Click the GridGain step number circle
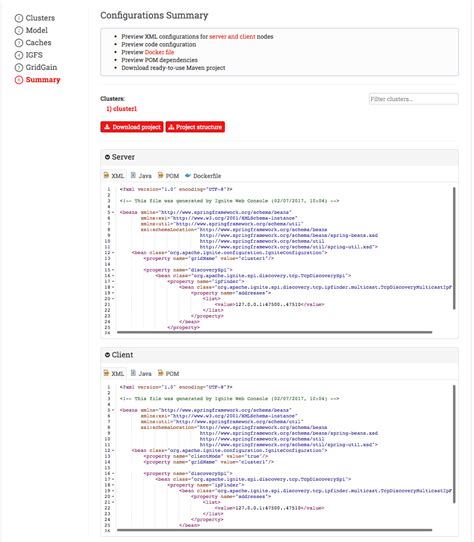Screen dimensions: 474x542 pos(19,67)
